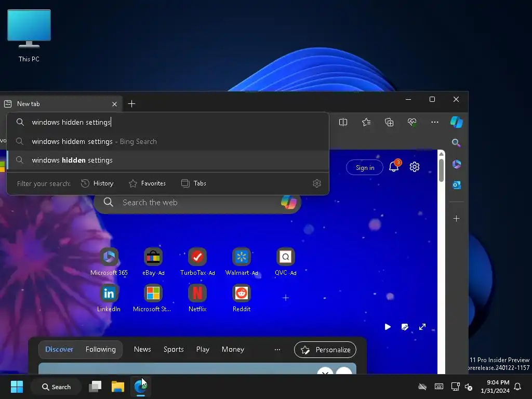Open the Collections toolbar icon
Image resolution: width=532 pixels, height=399 pixels.
point(389,122)
